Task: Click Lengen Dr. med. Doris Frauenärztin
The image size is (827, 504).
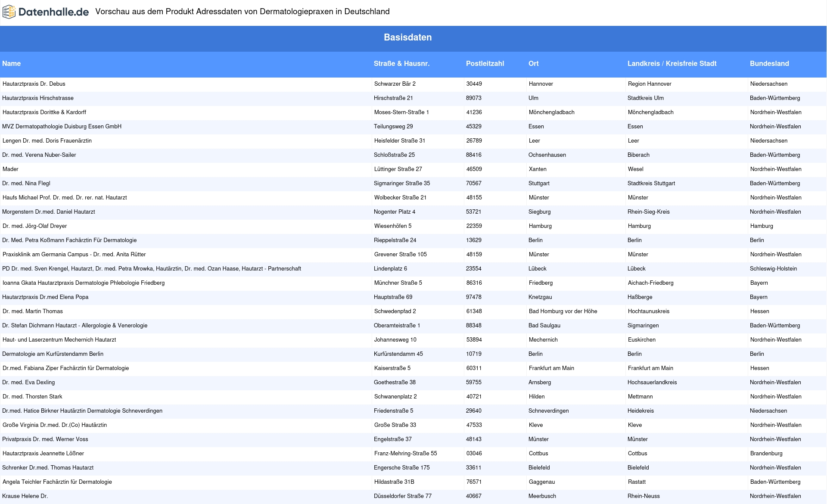Action: (x=47, y=141)
